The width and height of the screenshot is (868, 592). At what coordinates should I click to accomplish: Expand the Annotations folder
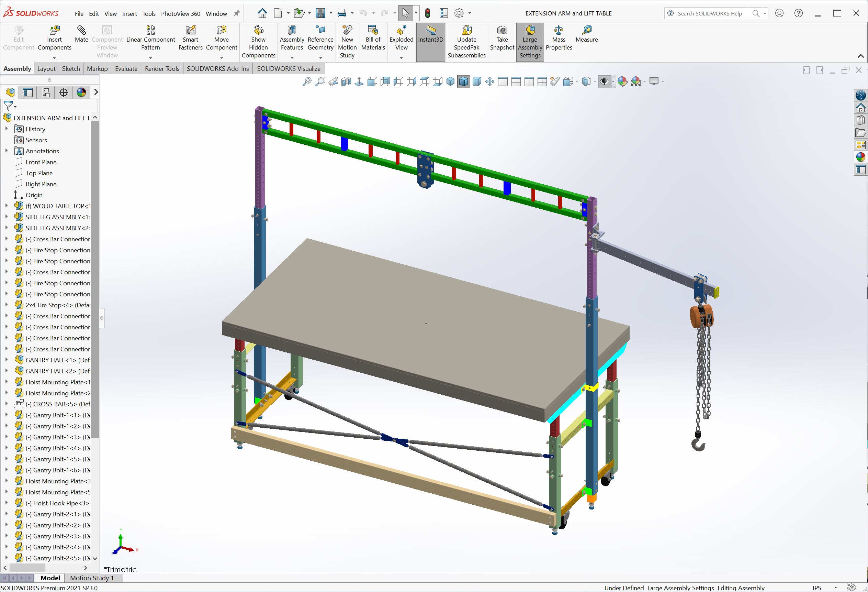pos(6,151)
